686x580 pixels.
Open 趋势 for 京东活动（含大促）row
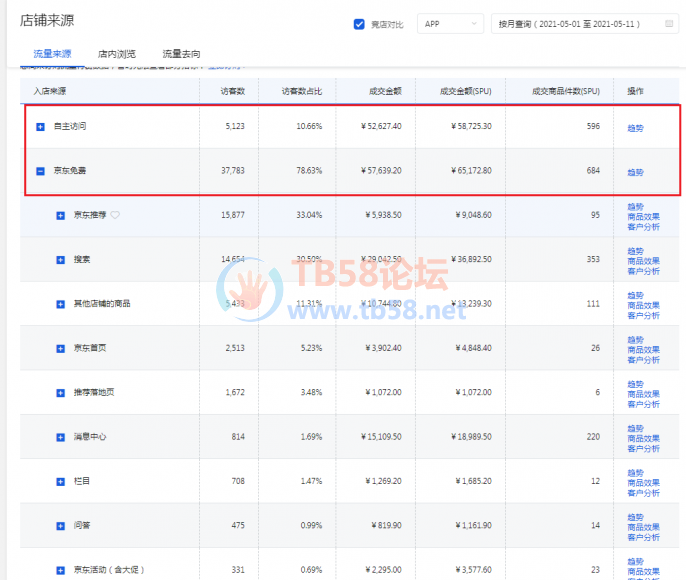point(635,561)
